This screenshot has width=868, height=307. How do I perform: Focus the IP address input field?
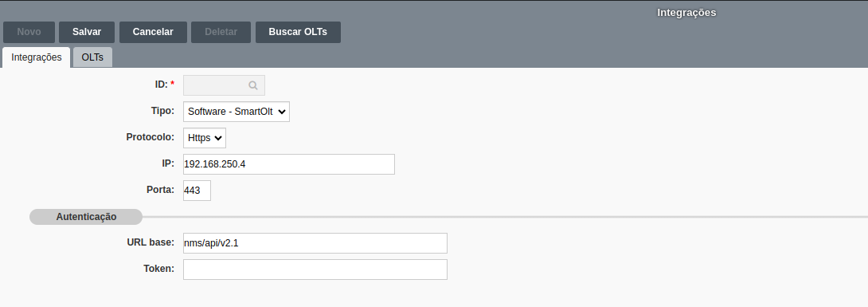pyautogui.click(x=289, y=164)
